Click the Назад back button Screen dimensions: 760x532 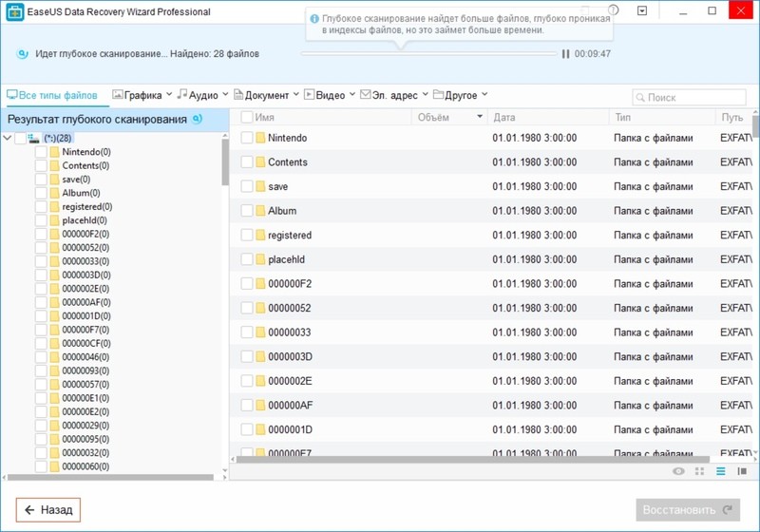tap(48, 510)
